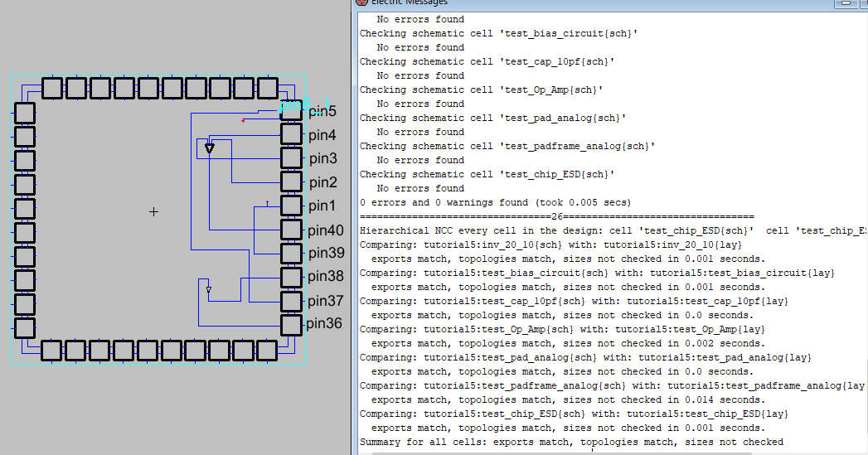Select the small inverter symbol near pin38
The width and height of the screenshot is (868, 455).
(209, 290)
